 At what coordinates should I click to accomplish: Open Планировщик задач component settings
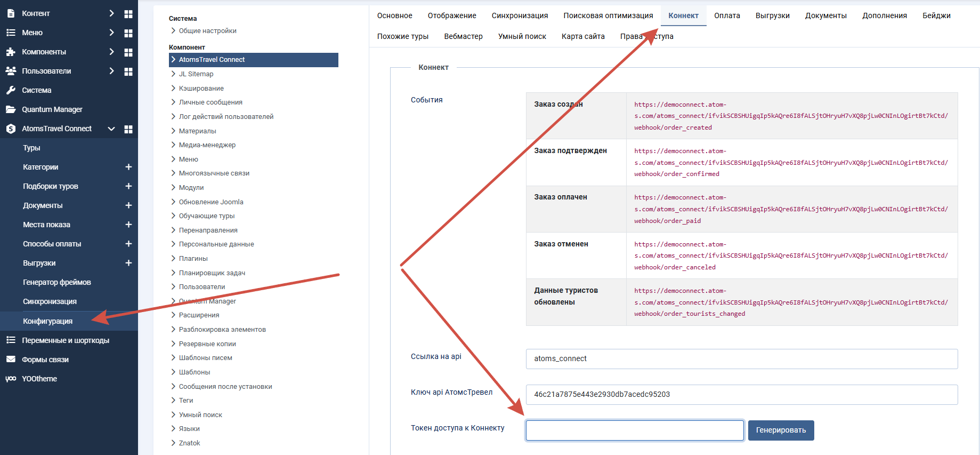[212, 273]
